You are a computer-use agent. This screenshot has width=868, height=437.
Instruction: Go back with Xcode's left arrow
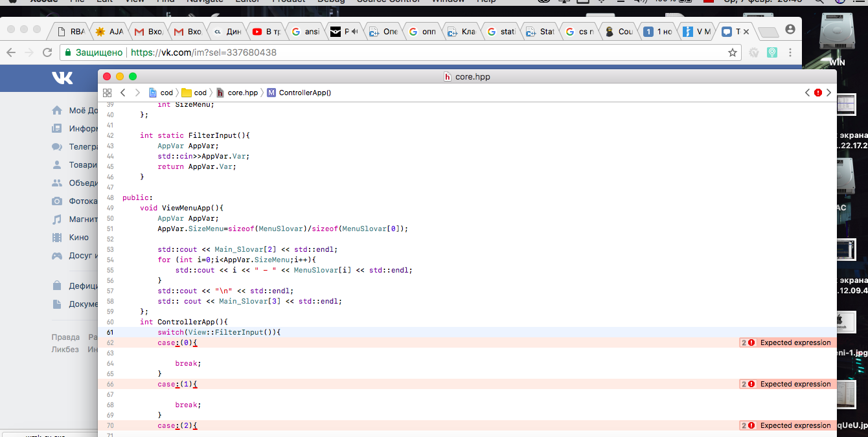pyautogui.click(x=123, y=93)
